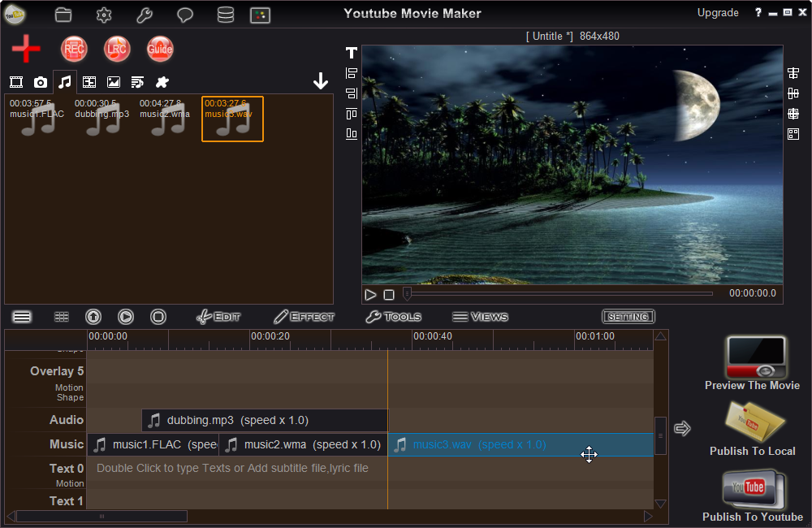Image resolution: width=812 pixels, height=528 pixels.
Task: Open the speech bubble feedback icon
Action: pos(185,15)
